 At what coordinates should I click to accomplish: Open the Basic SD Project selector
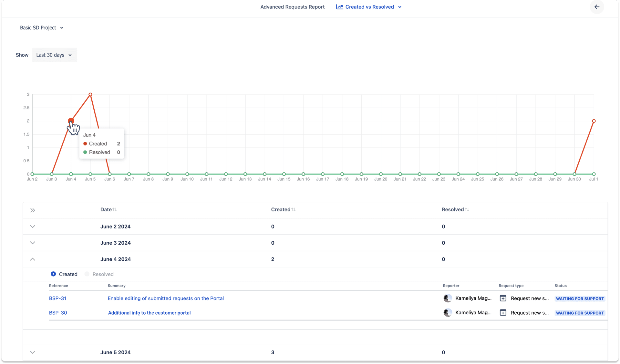click(x=42, y=28)
